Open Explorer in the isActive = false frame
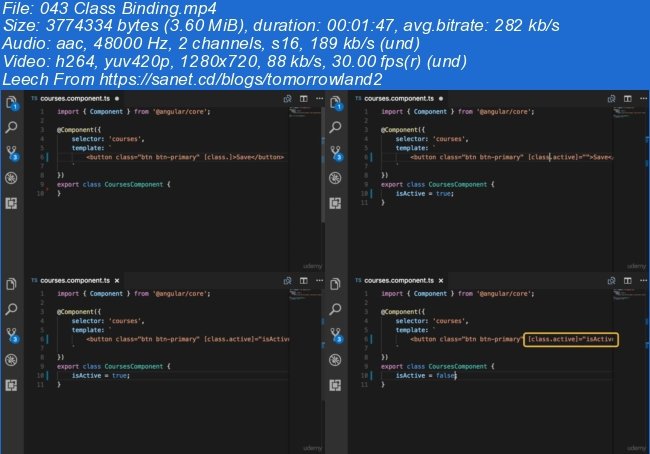The image size is (650, 454). coord(335,284)
